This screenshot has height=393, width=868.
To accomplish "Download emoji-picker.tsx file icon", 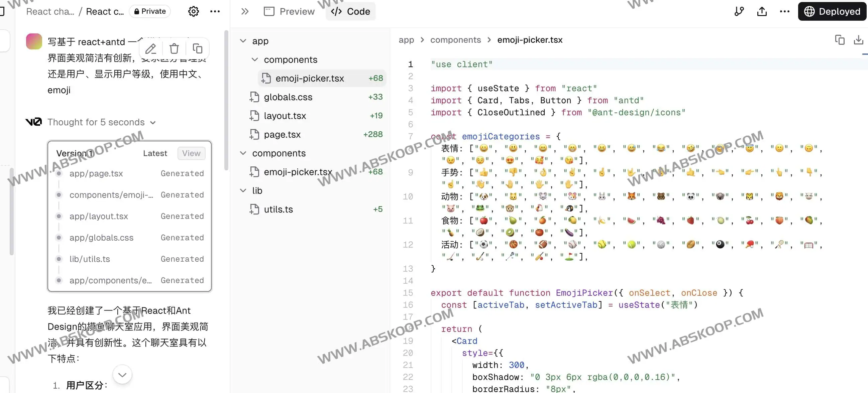I will click(858, 40).
